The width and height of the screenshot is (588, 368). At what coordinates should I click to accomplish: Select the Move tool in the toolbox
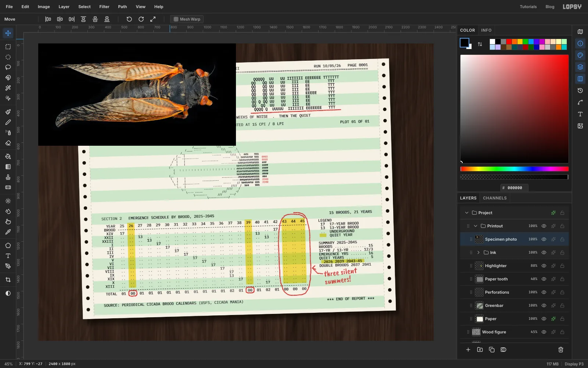pos(8,33)
